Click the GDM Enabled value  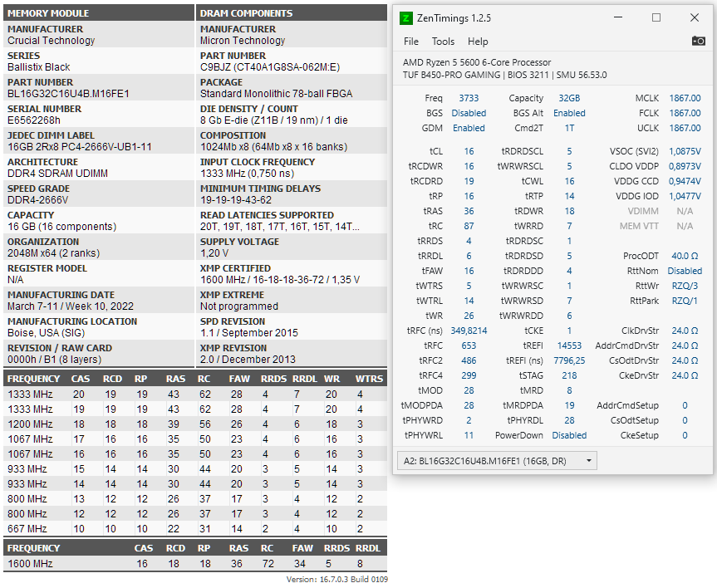pyautogui.click(x=469, y=129)
